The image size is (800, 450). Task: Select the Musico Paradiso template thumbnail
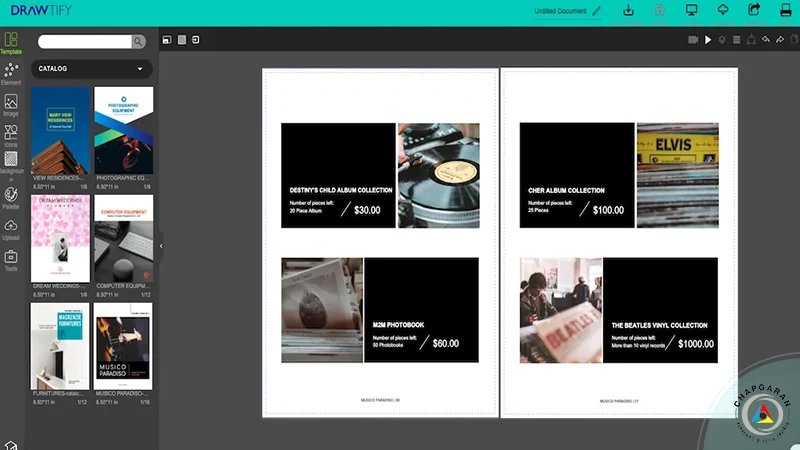[123, 346]
